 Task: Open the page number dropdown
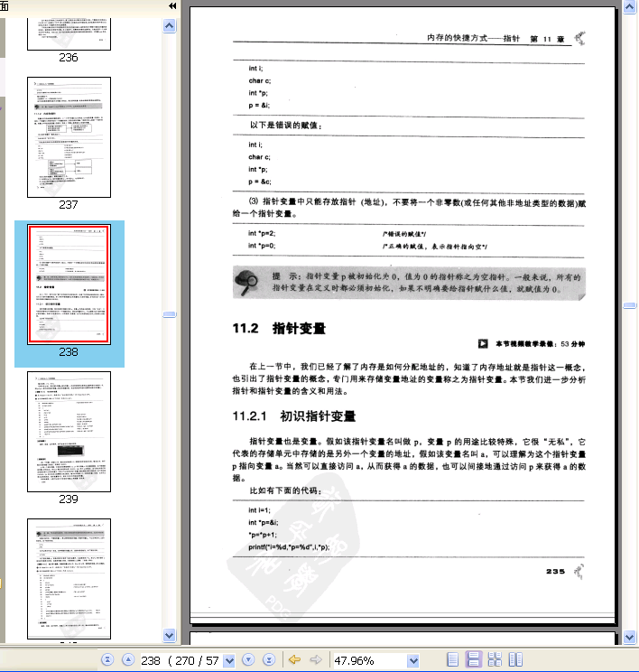click(x=229, y=660)
